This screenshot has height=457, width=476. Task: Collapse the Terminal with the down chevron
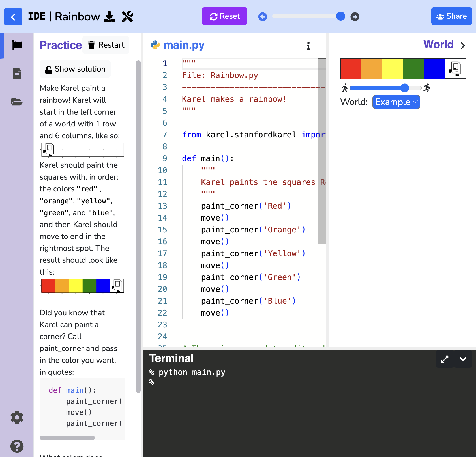tap(463, 359)
